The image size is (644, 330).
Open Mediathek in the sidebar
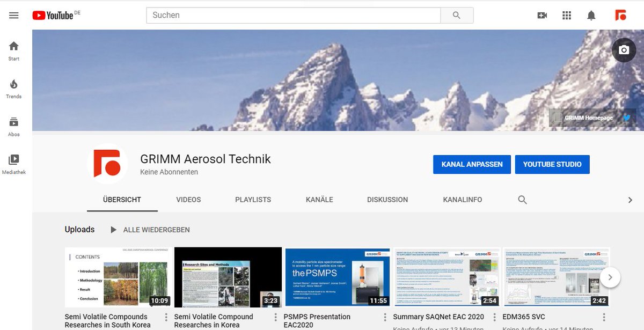click(x=14, y=165)
